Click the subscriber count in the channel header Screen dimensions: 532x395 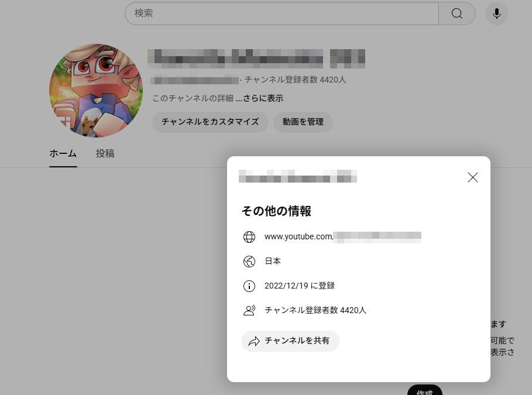295,80
